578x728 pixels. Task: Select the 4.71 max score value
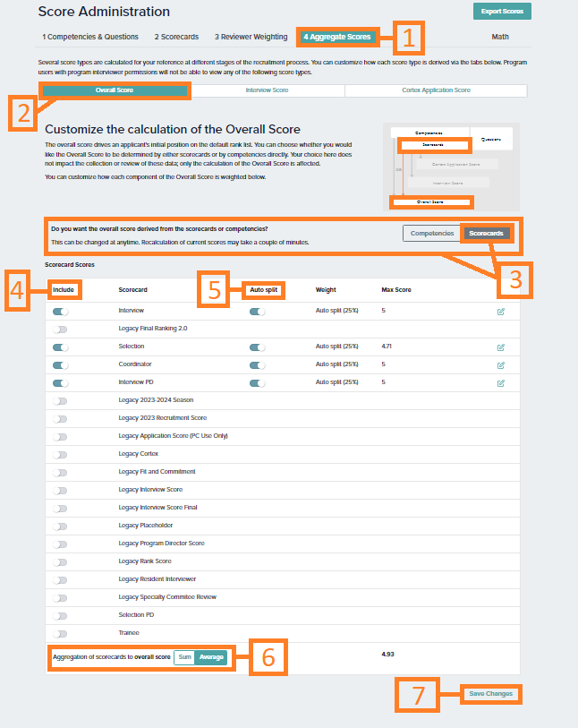coord(387,347)
